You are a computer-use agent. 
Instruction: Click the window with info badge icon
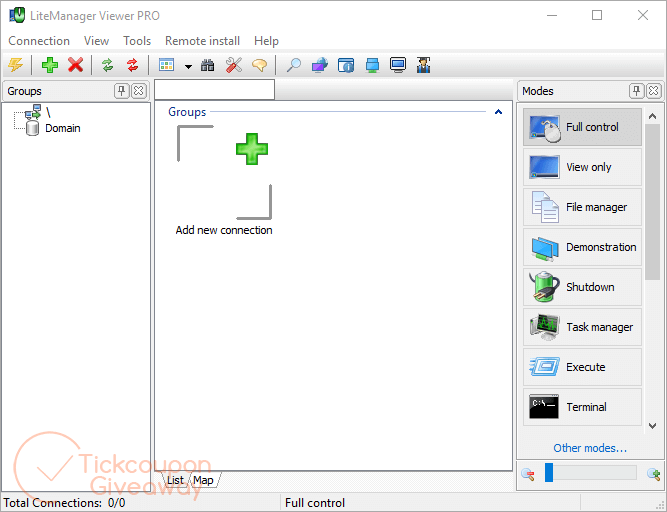[346, 65]
